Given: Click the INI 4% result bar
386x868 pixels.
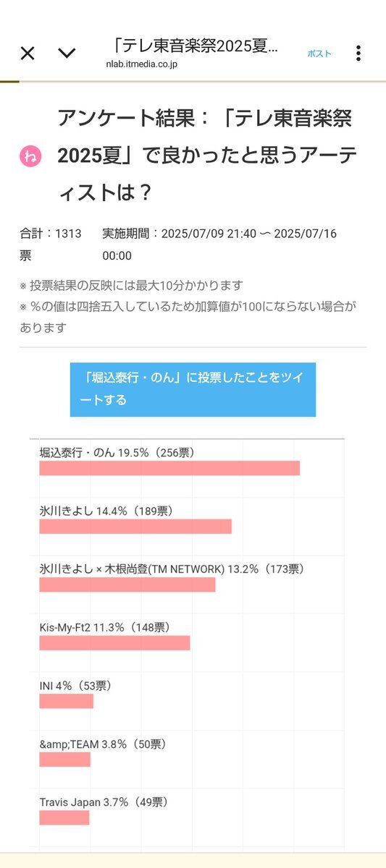Looking at the screenshot, I should 67,701.
